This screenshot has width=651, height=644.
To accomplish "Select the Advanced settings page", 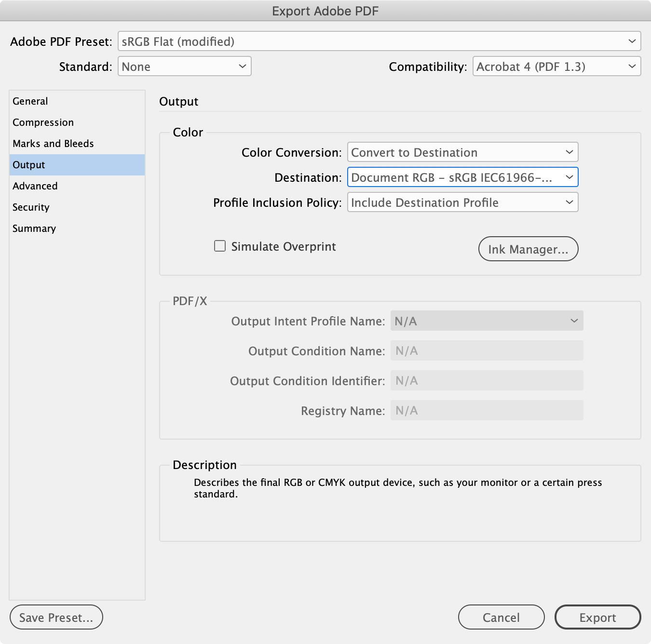I will tap(35, 186).
